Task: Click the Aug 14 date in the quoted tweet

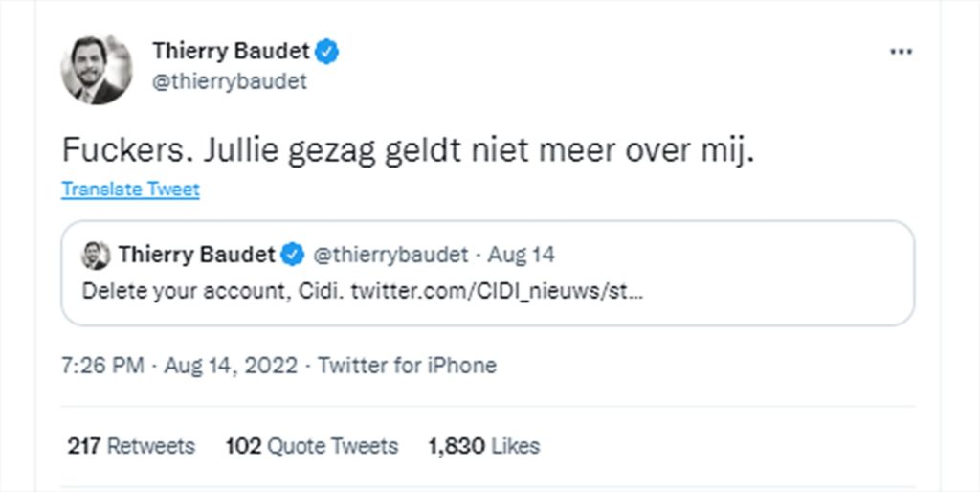Action: pyautogui.click(x=522, y=255)
